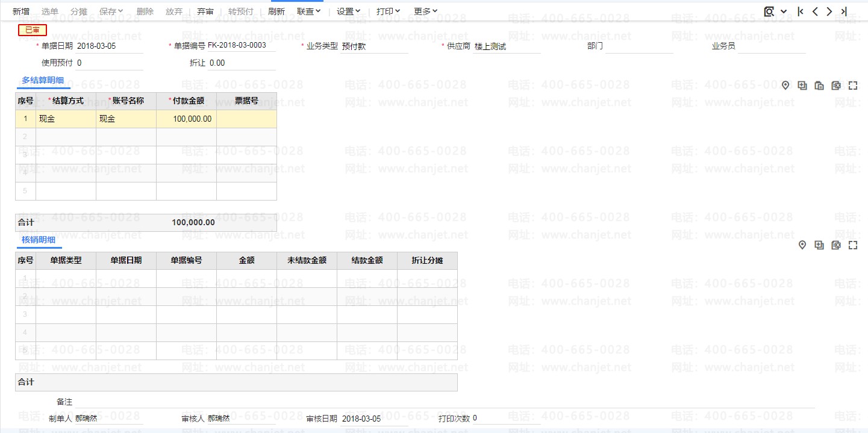
Task: Open the 更多 dropdown menu
Action: 426,11
